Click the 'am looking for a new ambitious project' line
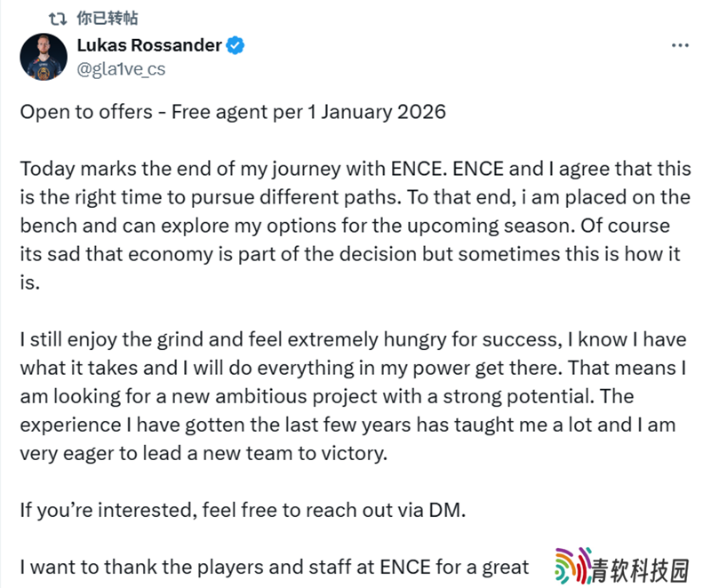This screenshot has height=588, width=711. (x=326, y=396)
